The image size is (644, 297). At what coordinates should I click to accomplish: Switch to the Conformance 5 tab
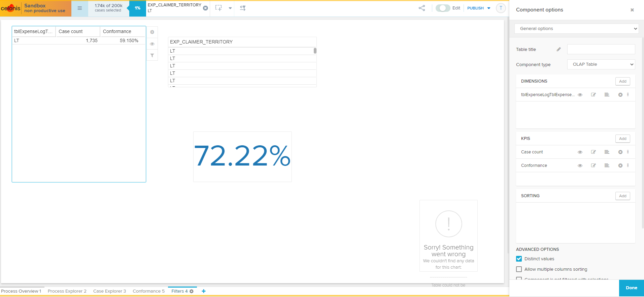point(148,291)
